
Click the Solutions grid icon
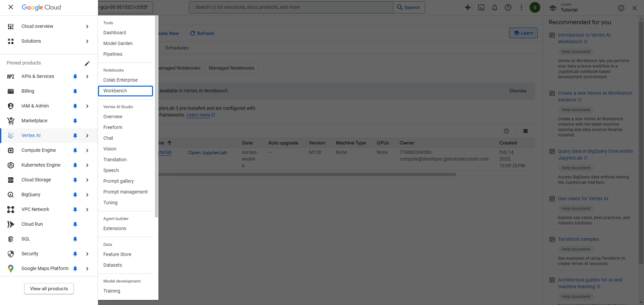pyautogui.click(x=11, y=41)
